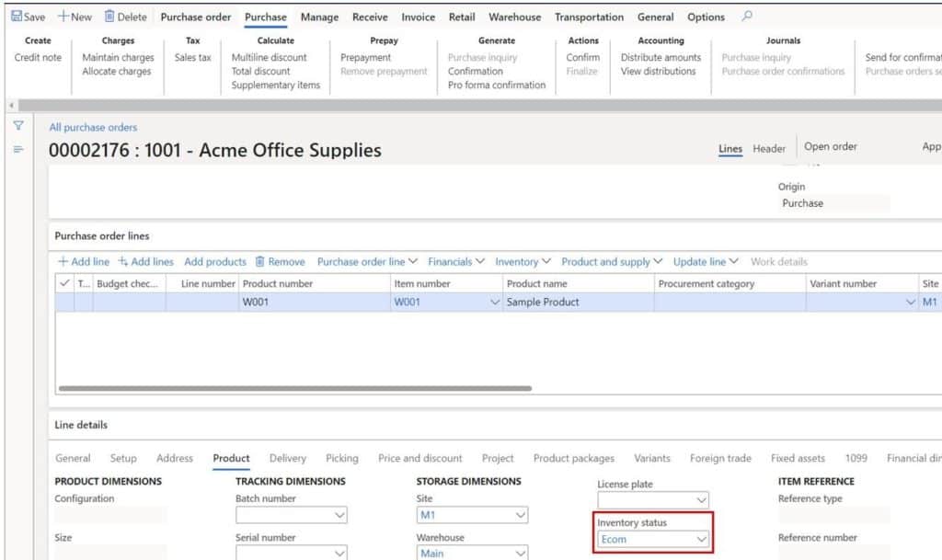The width and height of the screenshot is (942, 560).
Task: Confirm the purchase order
Action: [583, 56]
